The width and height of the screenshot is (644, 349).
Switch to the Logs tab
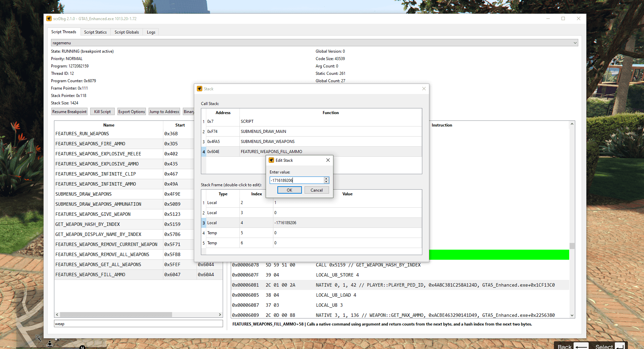tap(151, 32)
